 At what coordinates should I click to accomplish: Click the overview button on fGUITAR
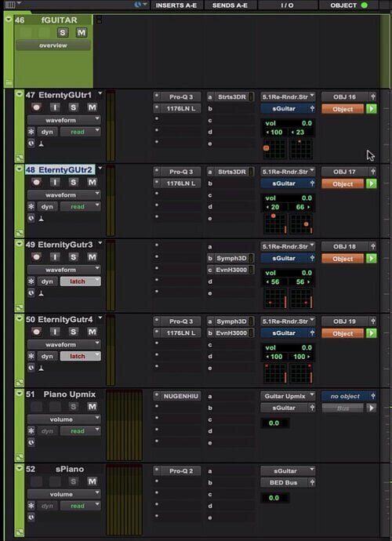53,45
